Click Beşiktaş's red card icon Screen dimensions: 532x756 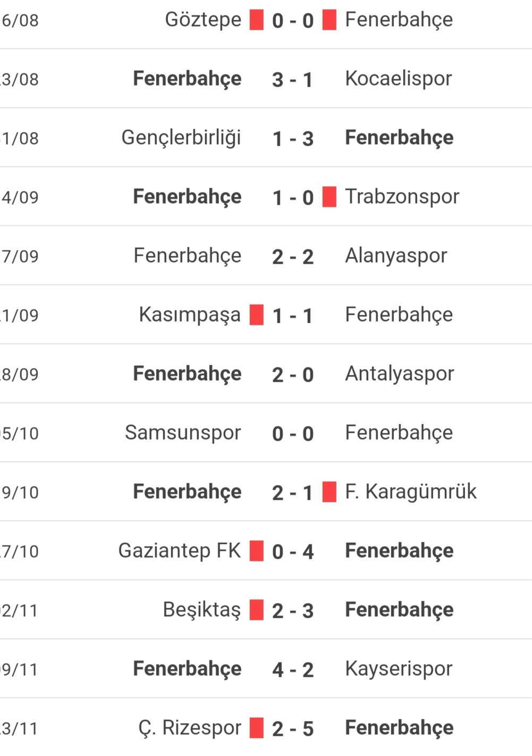(257, 610)
